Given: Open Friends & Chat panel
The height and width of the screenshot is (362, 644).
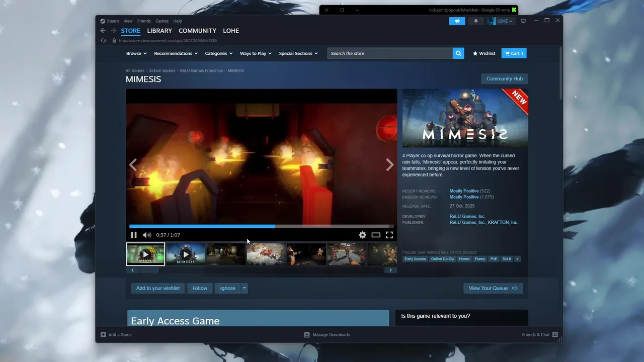Looking at the screenshot, I should coord(540,334).
